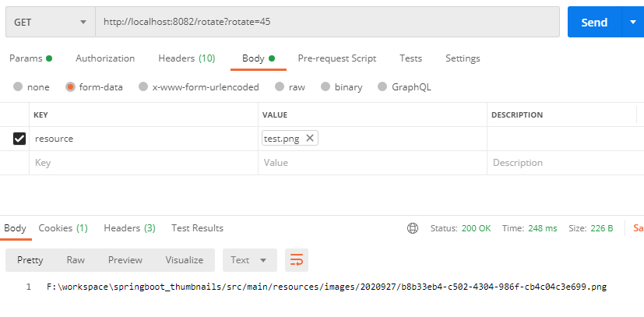Screen dimensions: 644x317
Task: Click the response file path text
Action: [x=326, y=287]
